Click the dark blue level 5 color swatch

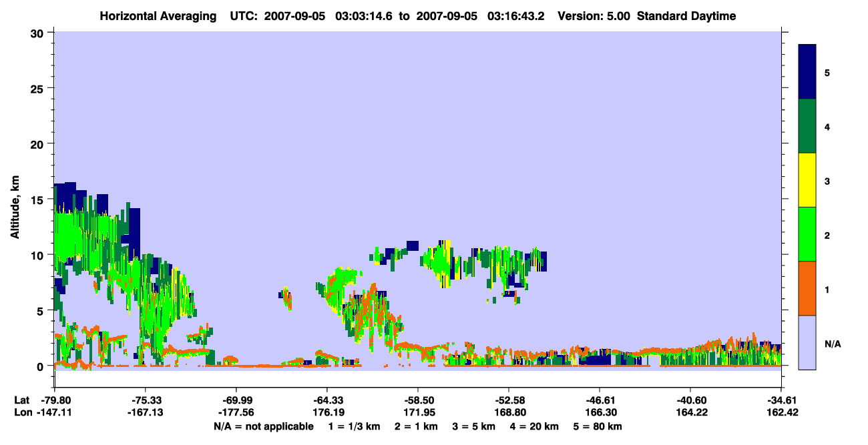tap(807, 72)
